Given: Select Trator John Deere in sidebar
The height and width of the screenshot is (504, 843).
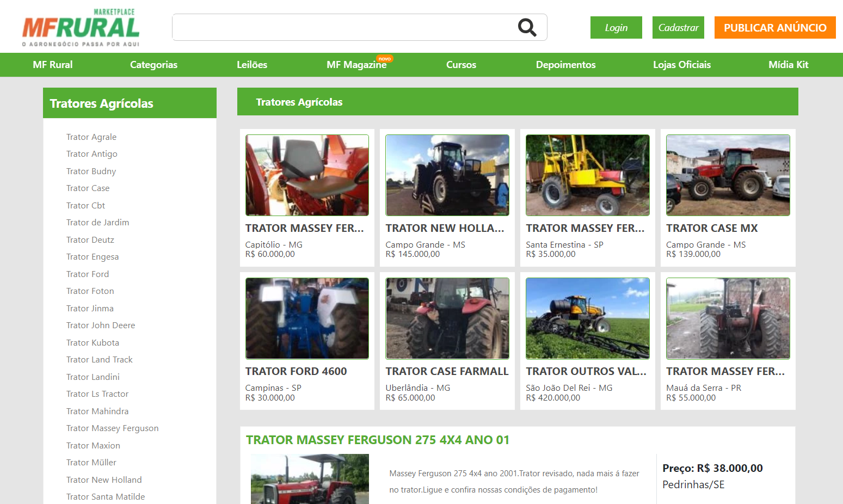Looking at the screenshot, I should 101,325.
